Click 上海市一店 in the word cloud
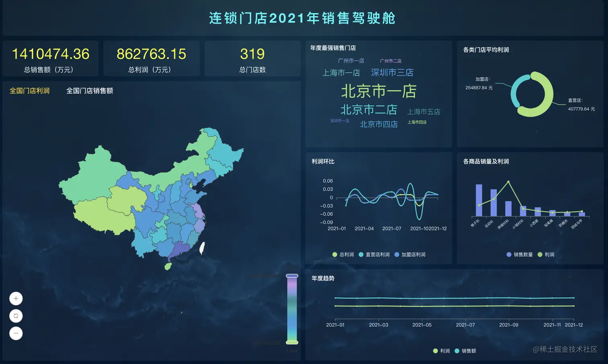 click(x=341, y=73)
